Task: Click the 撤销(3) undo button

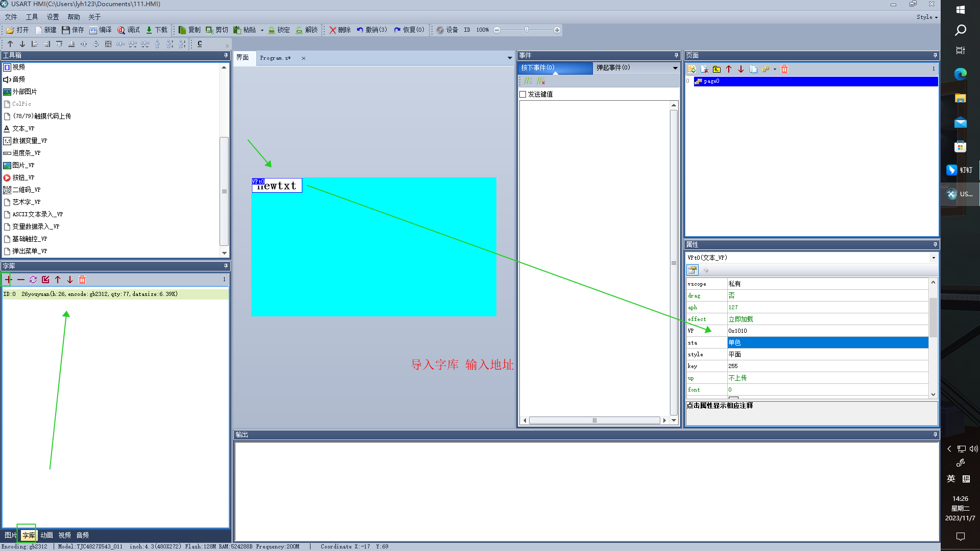Action: (x=372, y=30)
